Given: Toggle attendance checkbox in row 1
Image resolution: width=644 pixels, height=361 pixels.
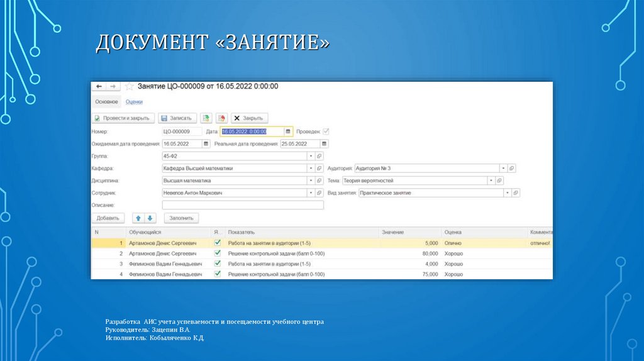Looking at the screenshot, I should pyautogui.click(x=217, y=243).
